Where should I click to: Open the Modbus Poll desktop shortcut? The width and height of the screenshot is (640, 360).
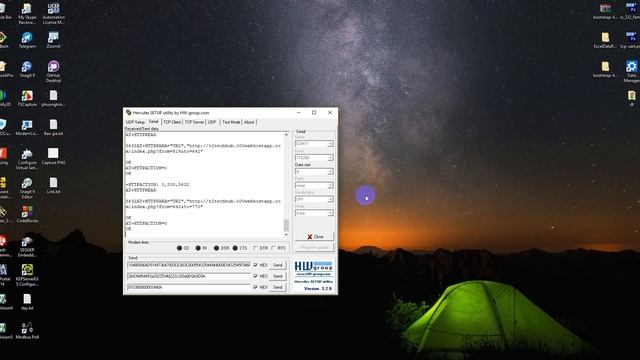coord(27,331)
